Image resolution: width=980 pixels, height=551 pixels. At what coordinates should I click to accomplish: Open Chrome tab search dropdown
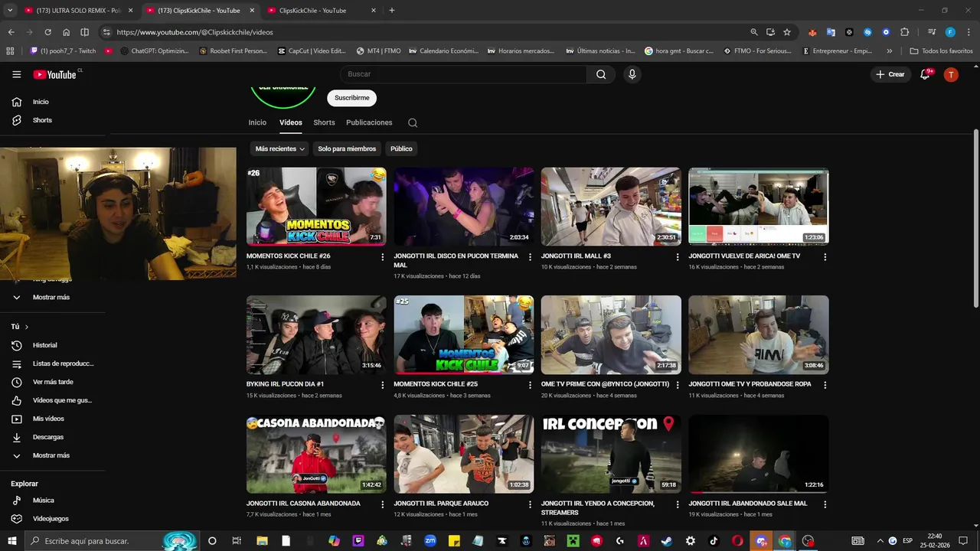coord(10,11)
